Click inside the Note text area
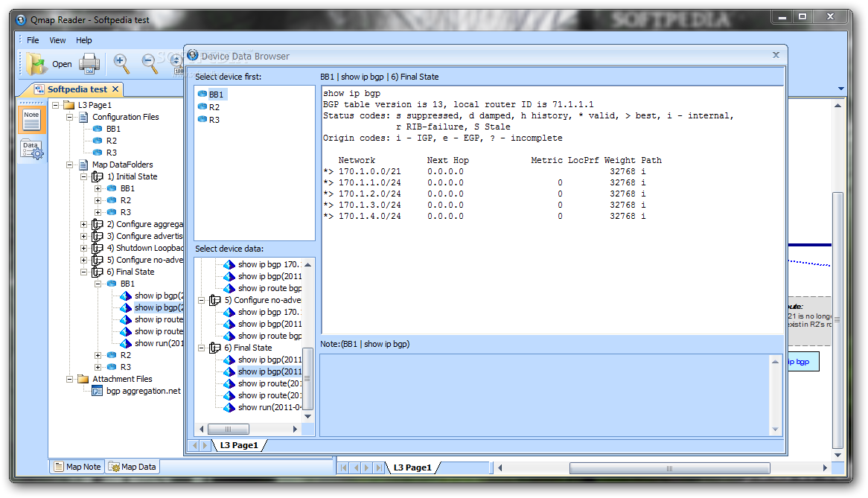 545,395
